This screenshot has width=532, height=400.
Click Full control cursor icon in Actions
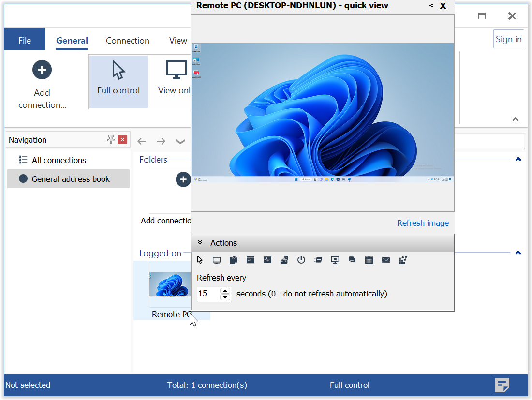[x=200, y=260]
